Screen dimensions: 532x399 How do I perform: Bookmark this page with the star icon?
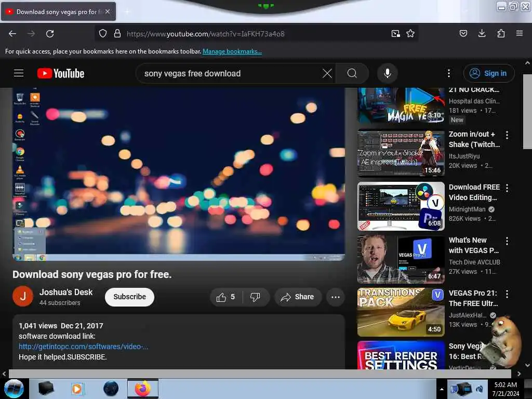pos(410,34)
